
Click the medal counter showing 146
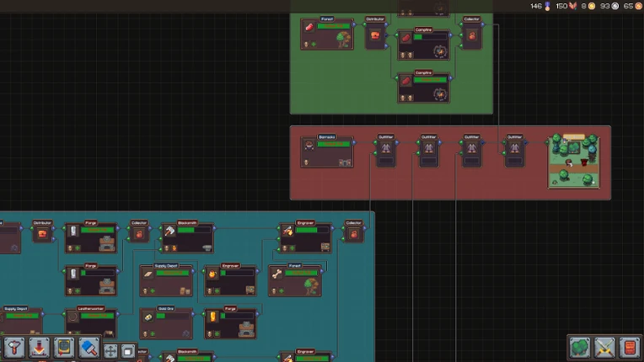point(540,6)
